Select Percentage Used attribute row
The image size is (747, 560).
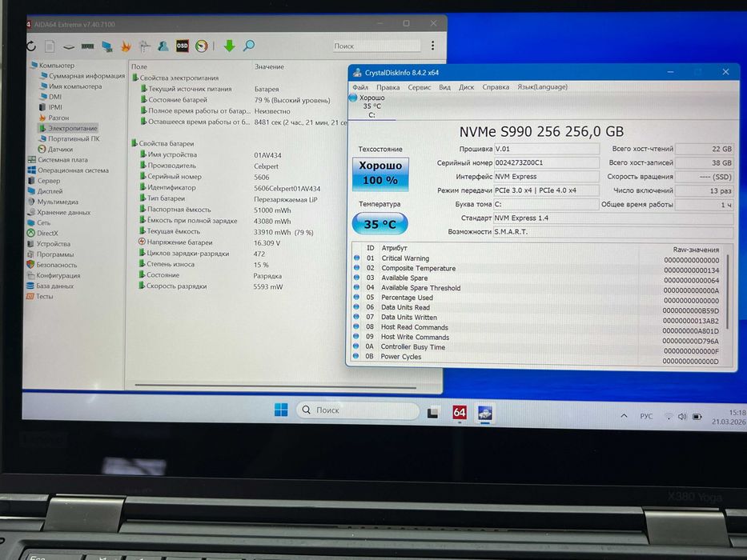coord(537,298)
